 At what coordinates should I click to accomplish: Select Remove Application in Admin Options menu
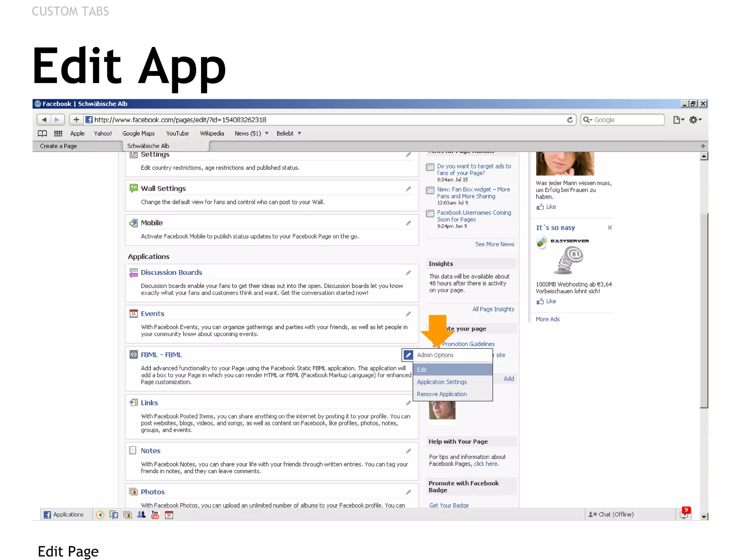tap(453, 394)
